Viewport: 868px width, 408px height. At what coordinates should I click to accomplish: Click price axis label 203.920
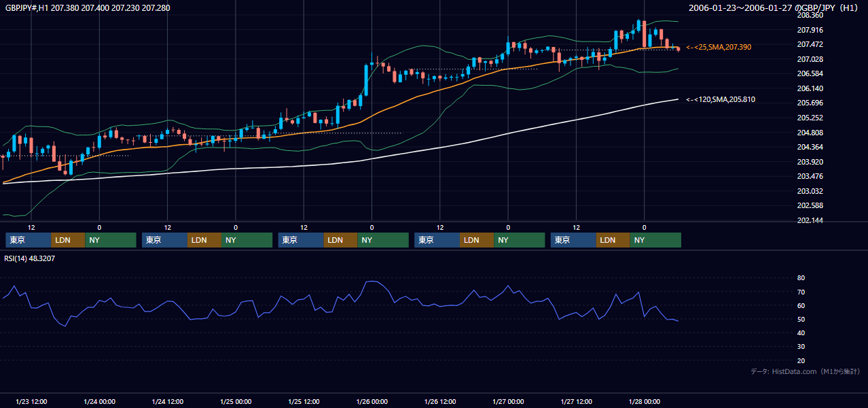click(x=810, y=162)
